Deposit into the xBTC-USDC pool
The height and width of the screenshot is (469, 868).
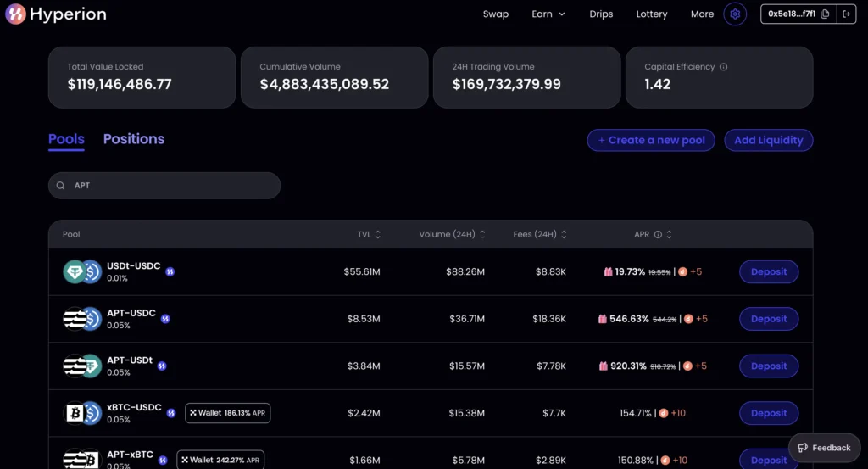[x=769, y=413]
